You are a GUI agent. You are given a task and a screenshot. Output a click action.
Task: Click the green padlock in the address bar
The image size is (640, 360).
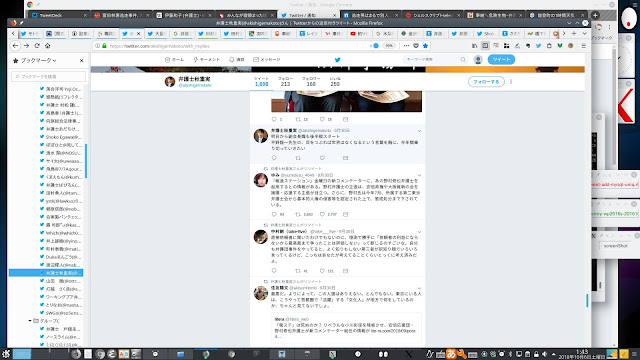tap(104, 46)
